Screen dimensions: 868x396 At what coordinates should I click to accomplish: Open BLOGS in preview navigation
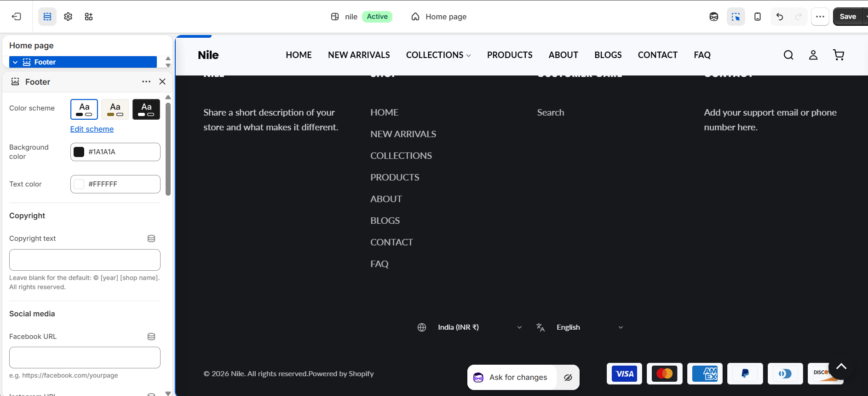click(x=608, y=55)
